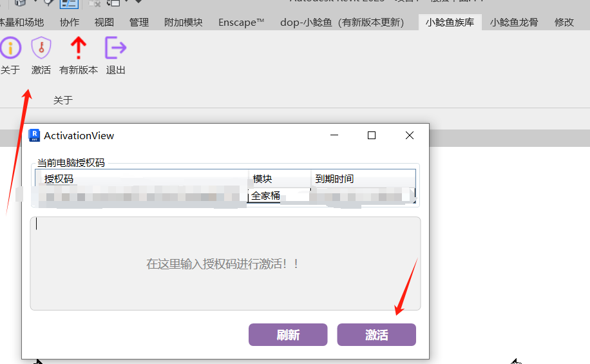Viewport: 590px width, 364px height.
Task: Sort by the 到期时间 column header
Action: click(363, 178)
